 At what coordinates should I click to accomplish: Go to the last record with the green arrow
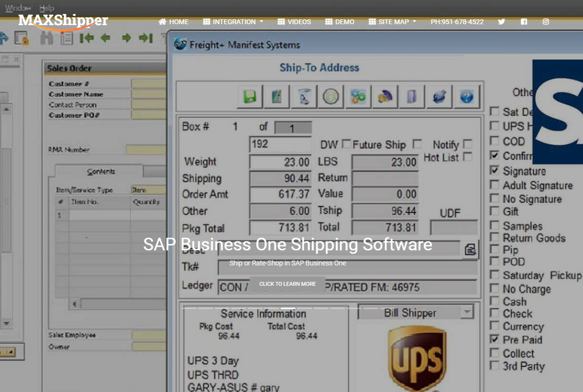coord(146,38)
